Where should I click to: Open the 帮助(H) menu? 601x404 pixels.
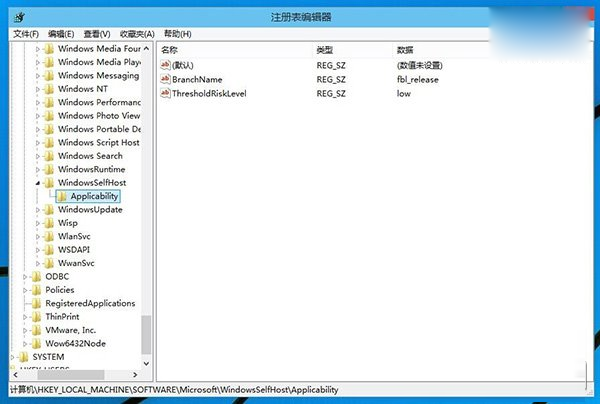tap(177, 34)
